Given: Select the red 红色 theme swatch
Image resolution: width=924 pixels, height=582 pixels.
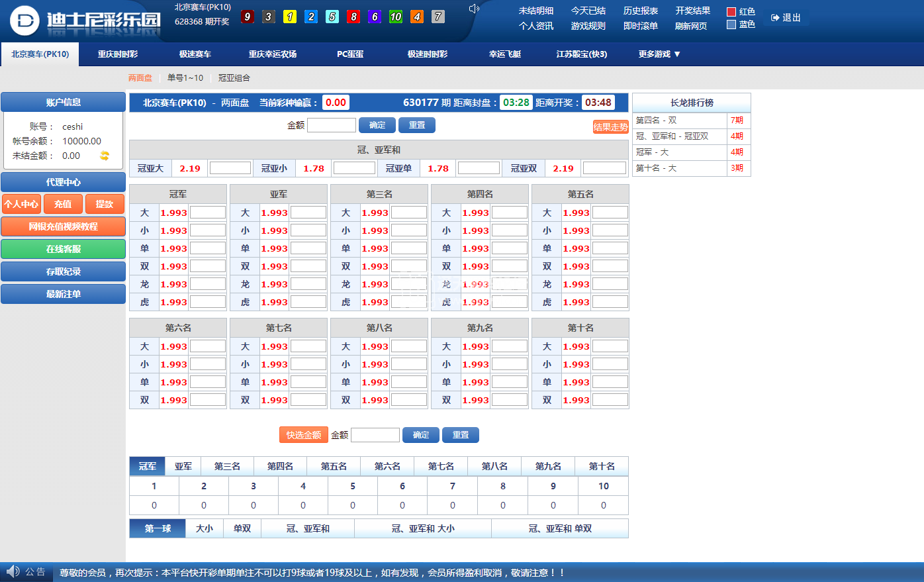Looking at the screenshot, I should (x=731, y=12).
